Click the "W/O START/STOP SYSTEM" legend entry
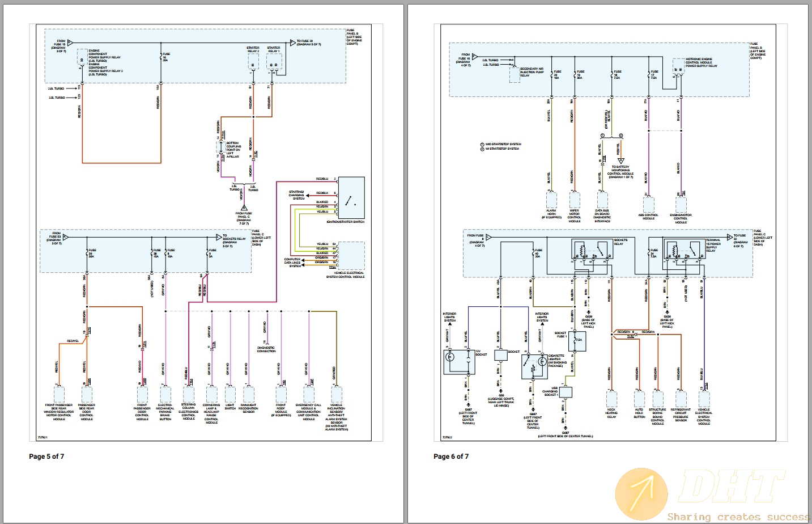The height and width of the screenshot is (524, 812). 501,144
